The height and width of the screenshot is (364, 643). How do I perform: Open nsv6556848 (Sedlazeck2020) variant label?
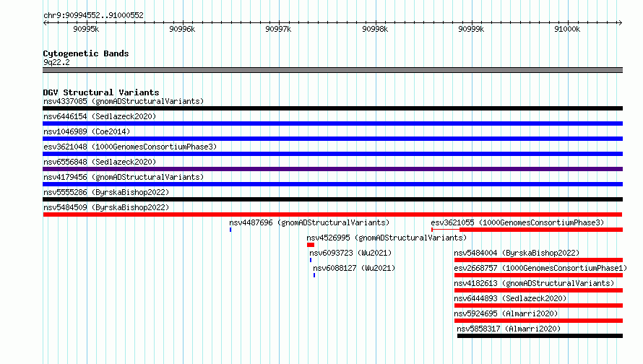(100, 162)
